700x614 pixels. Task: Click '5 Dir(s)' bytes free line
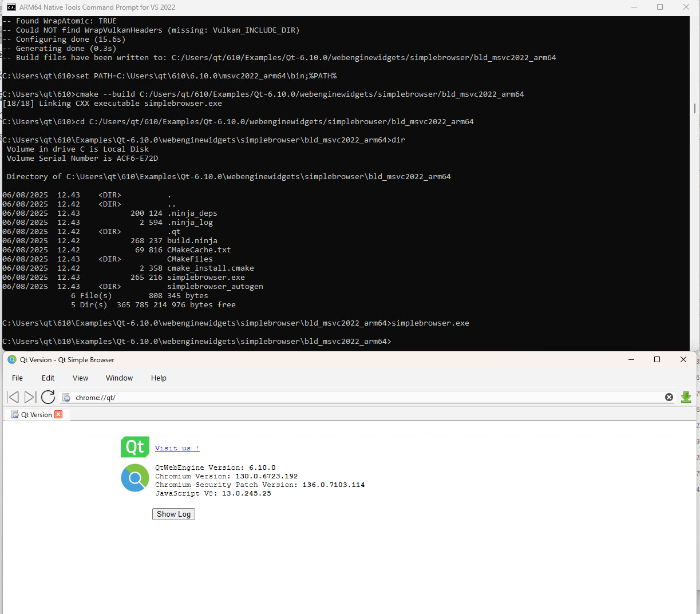tap(153, 305)
